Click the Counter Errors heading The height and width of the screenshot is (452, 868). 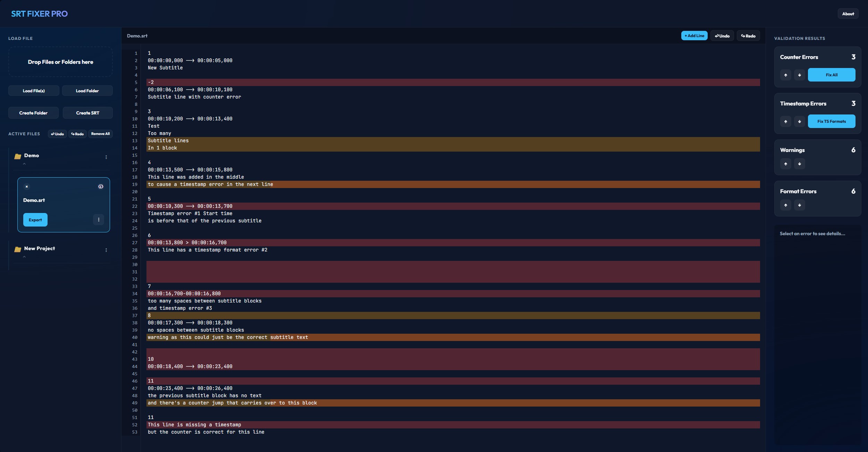[x=799, y=57]
